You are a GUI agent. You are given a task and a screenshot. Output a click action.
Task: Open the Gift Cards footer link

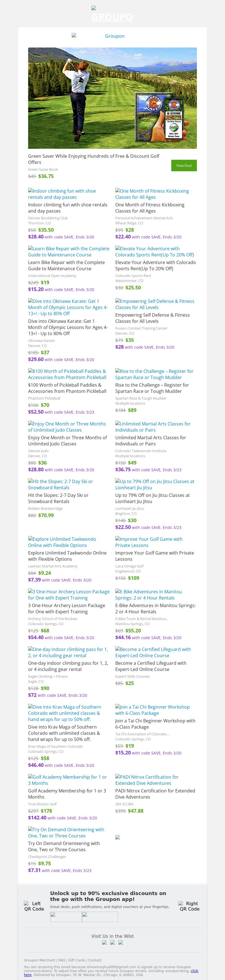tap(77, 960)
